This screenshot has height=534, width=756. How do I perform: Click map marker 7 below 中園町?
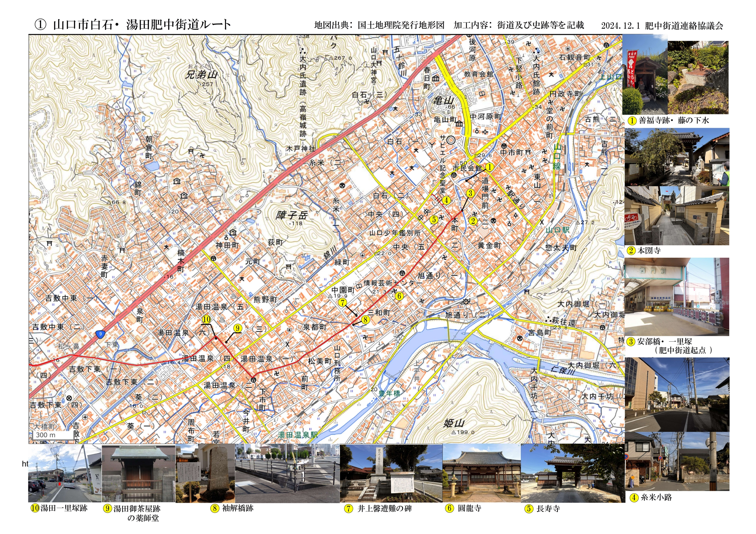tap(343, 302)
